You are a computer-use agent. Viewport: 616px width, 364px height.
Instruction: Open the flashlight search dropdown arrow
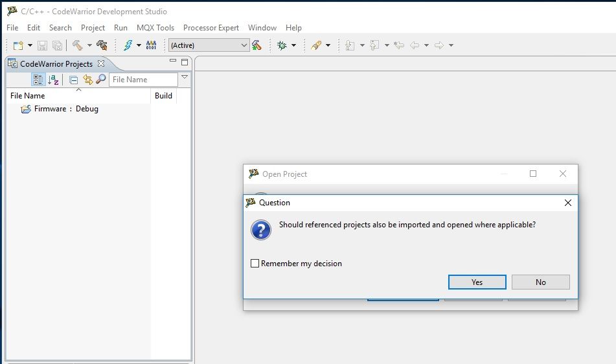(x=328, y=45)
